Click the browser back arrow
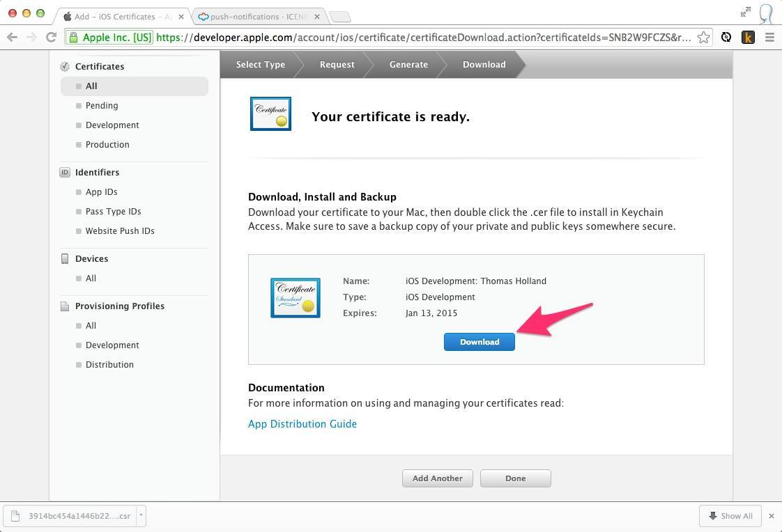 coord(12,38)
